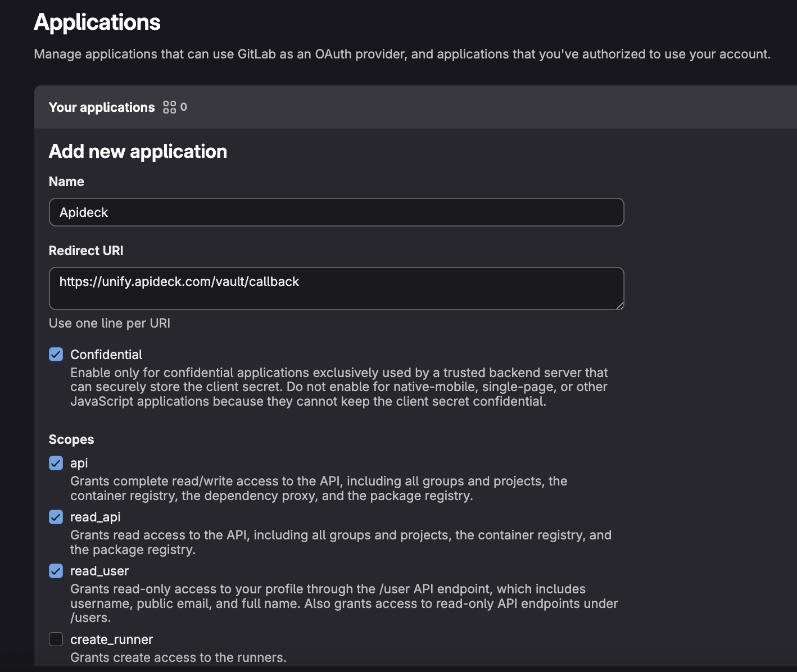Select the Your applications section header
This screenshot has width=797, height=672.
coord(102,107)
